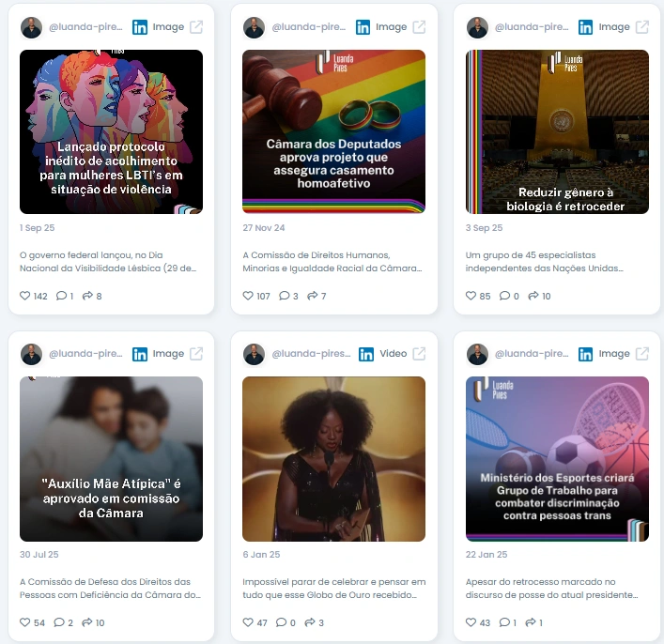This screenshot has height=644, width=664.
Task: Open external link icon on the Video post
Action: point(419,354)
